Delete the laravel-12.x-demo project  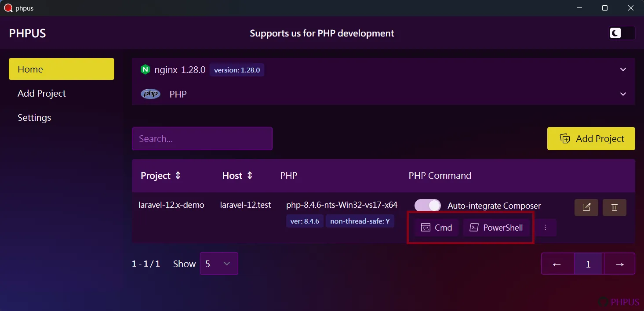[615, 207]
